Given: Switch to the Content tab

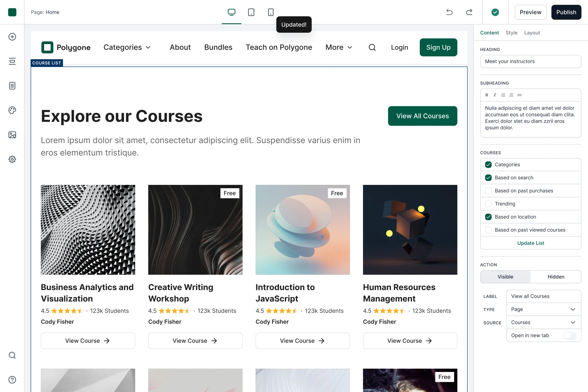Looking at the screenshot, I should [489, 33].
